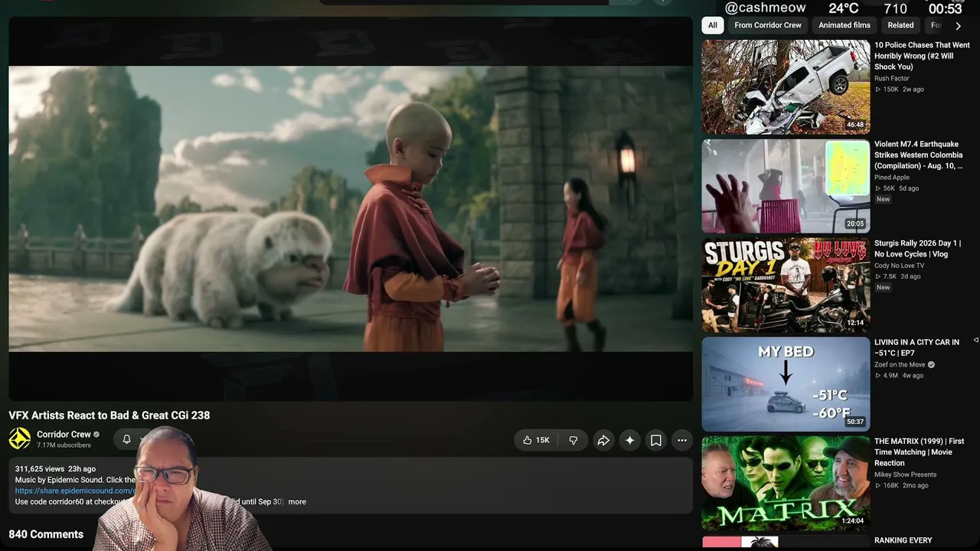Open the Violent M7.4 Earthquake video thumbnail
Viewport: 980px width, 551px height.
pyautogui.click(x=786, y=186)
